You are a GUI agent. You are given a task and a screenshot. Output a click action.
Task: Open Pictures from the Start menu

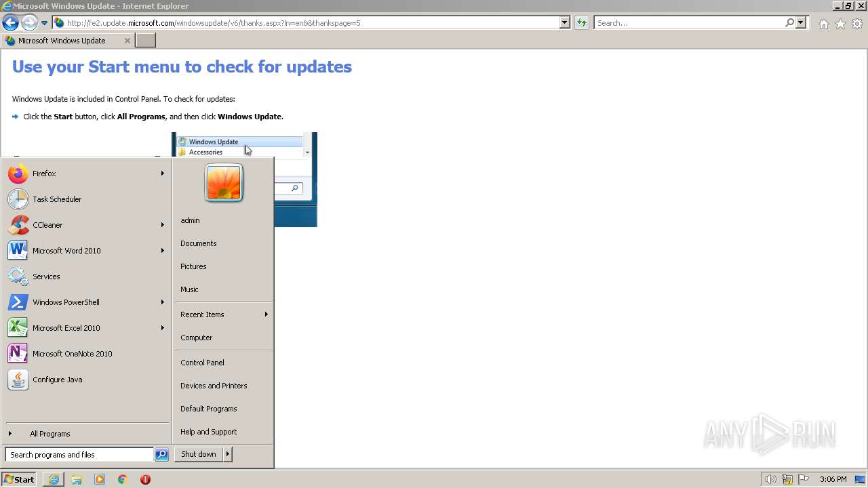[x=224, y=266]
